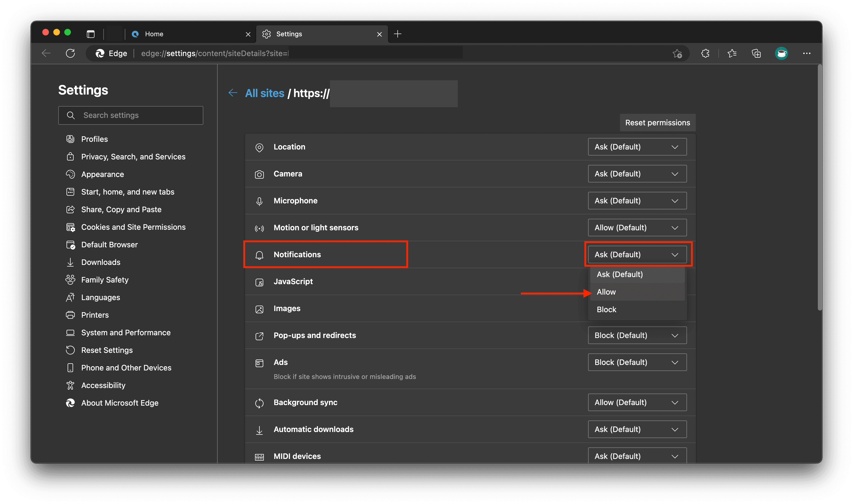
Task: Click the Microphone icon
Action: tap(259, 201)
